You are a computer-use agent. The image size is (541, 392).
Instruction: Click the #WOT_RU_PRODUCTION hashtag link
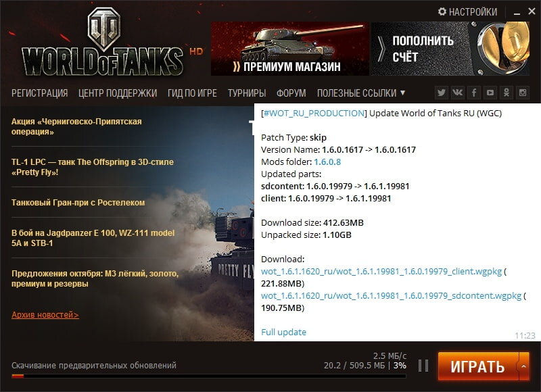(x=314, y=114)
